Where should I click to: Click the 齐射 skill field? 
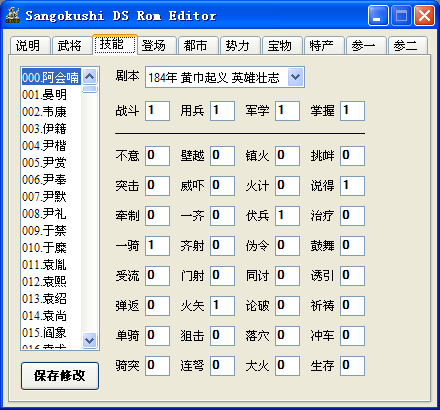click(222, 246)
